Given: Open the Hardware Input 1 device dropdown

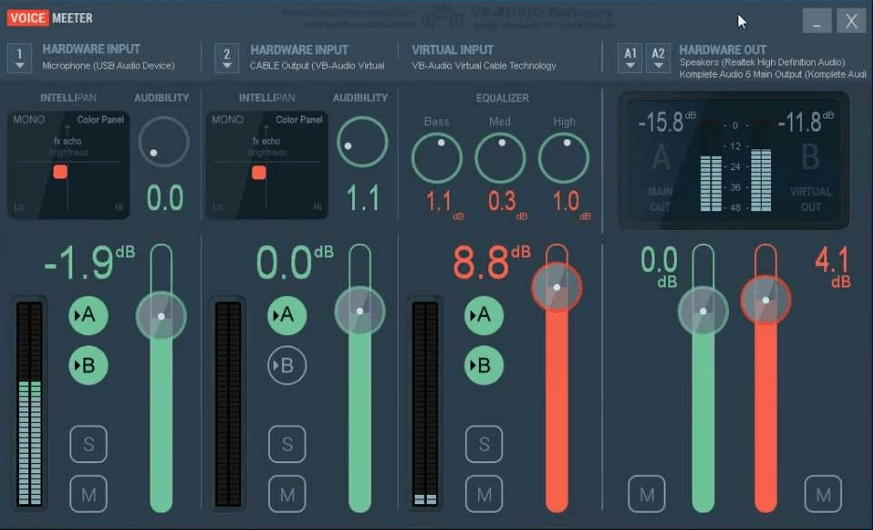Looking at the screenshot, I should pyautogui.click(x=19, y=58).
